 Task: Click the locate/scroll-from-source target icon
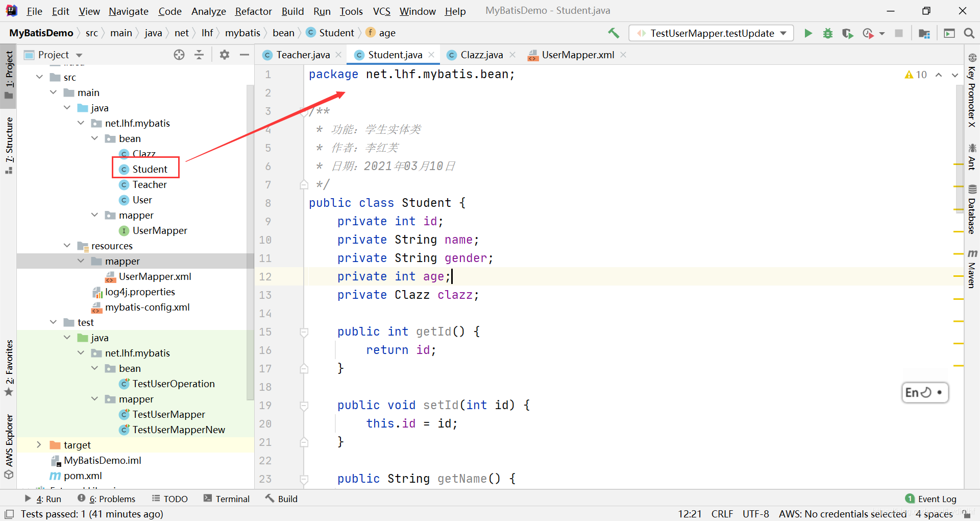(179, 55)
